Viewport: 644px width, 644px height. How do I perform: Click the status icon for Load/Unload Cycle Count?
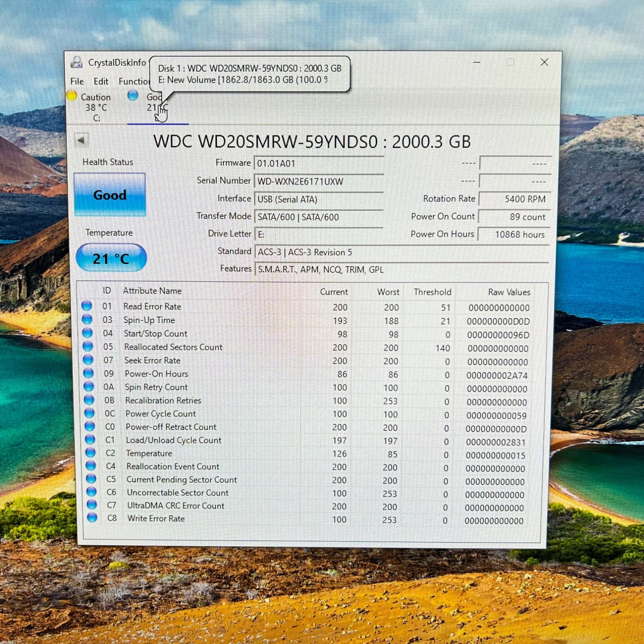click(90, 439)
